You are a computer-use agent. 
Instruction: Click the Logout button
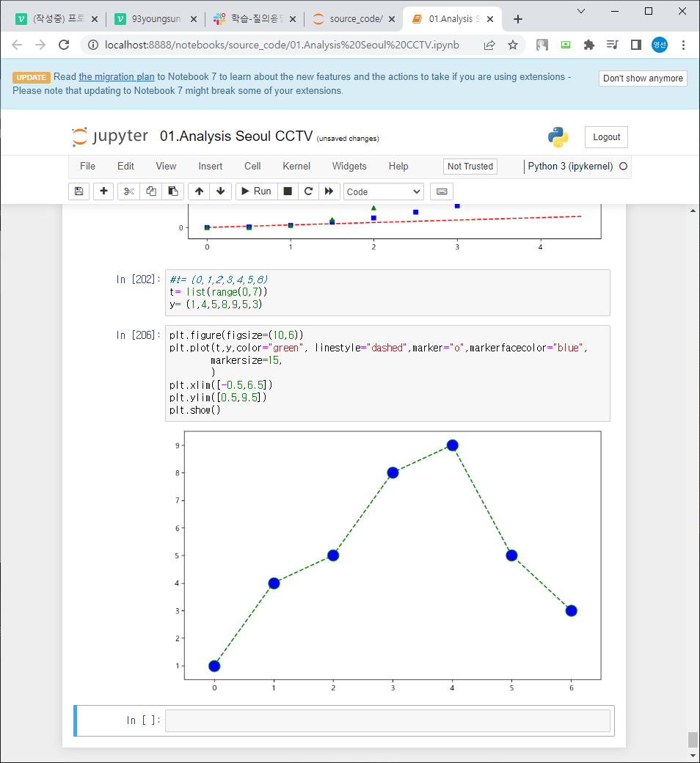[x=606, y=137]
